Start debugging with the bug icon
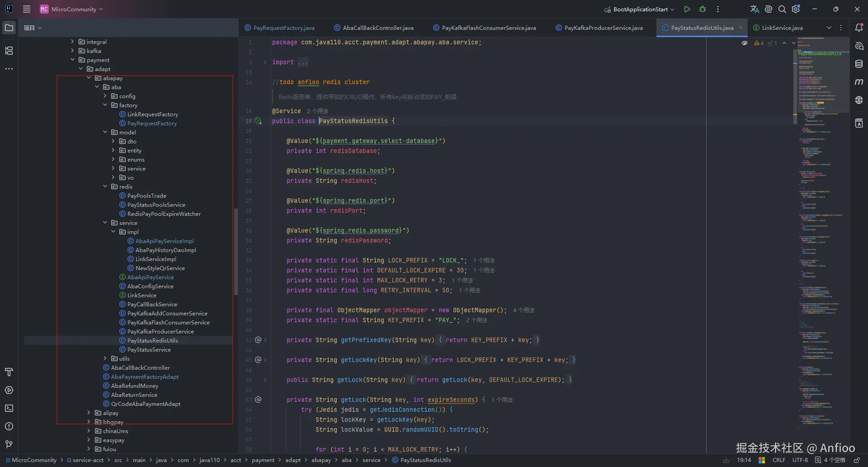 pyautogui.click(x=703, y=9)
